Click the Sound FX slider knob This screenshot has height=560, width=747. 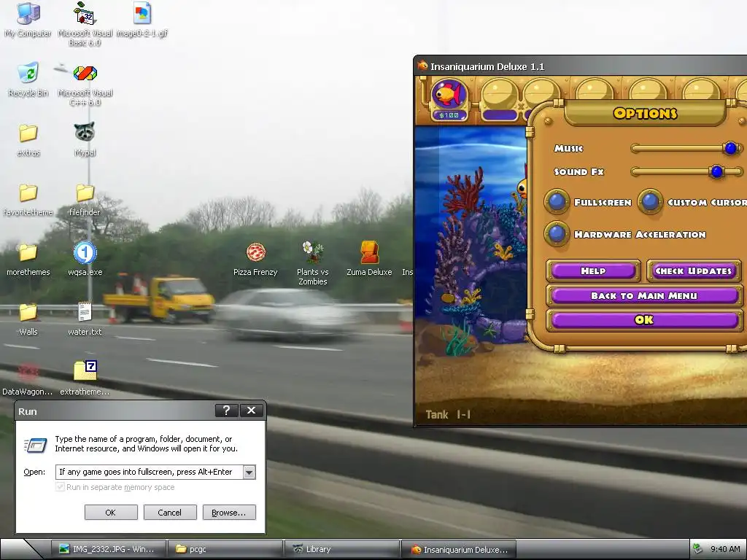point(716,171)
